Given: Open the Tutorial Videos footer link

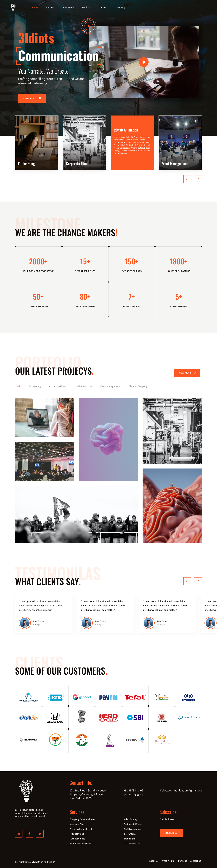Looking at the screenshot, I should coord(77,839).
